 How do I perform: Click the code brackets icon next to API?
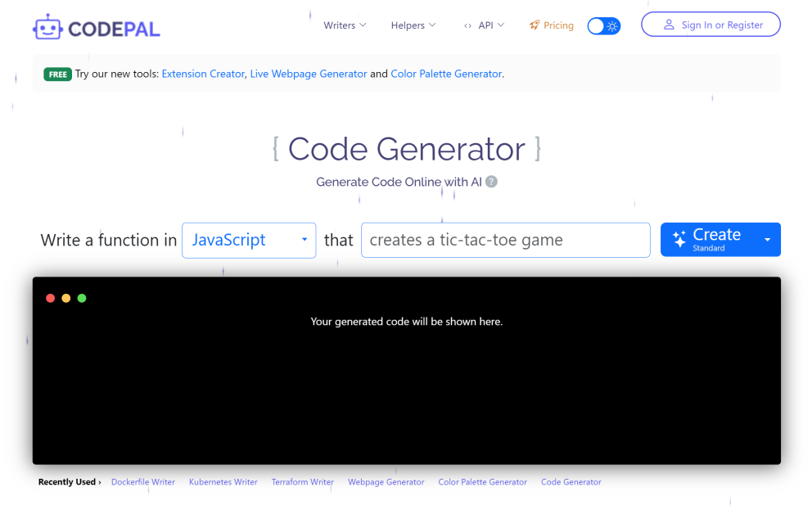tap(467, 25)
